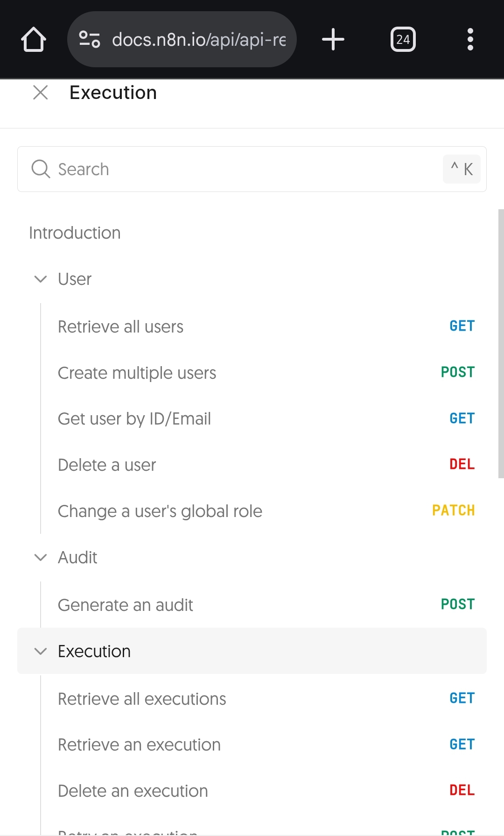Click the search magnifier icon
504x836 pixels.
(41, 169)
